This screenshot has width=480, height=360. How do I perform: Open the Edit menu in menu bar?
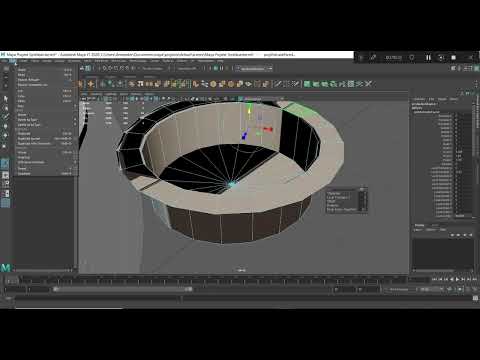tap(13, 61)
